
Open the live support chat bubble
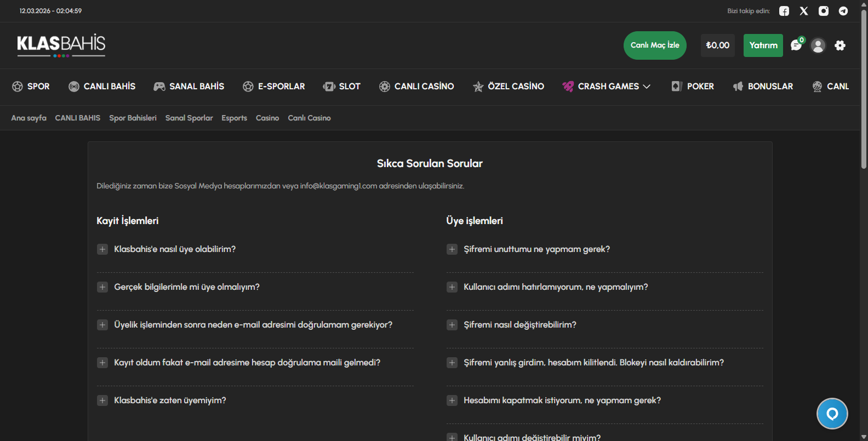click(x=832, y=414)
